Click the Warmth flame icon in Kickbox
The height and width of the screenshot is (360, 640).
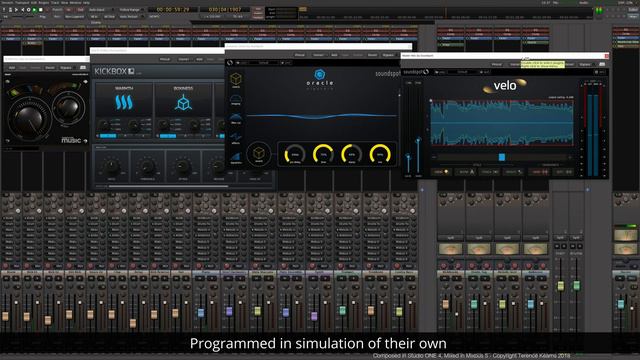(124, 102)
